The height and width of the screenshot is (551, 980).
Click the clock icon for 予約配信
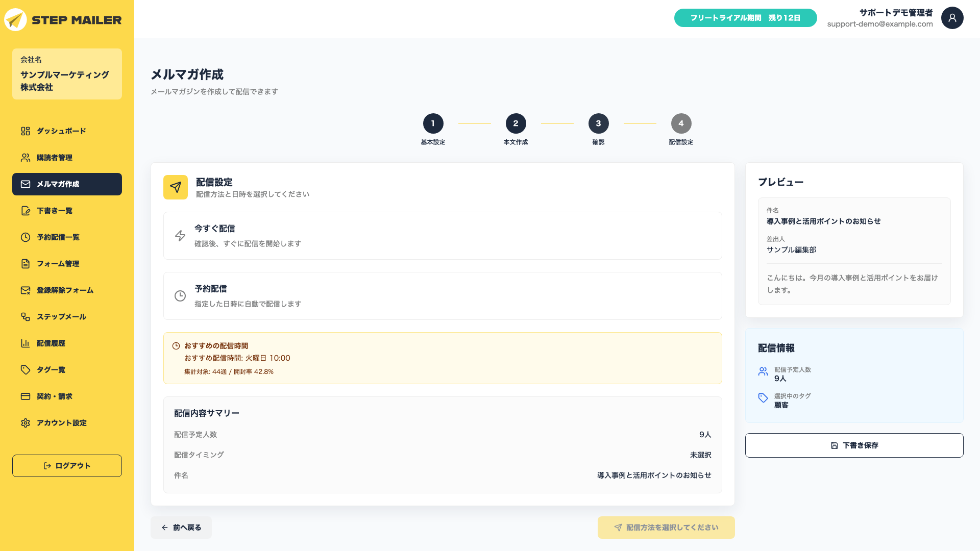(x=180, y=296)
